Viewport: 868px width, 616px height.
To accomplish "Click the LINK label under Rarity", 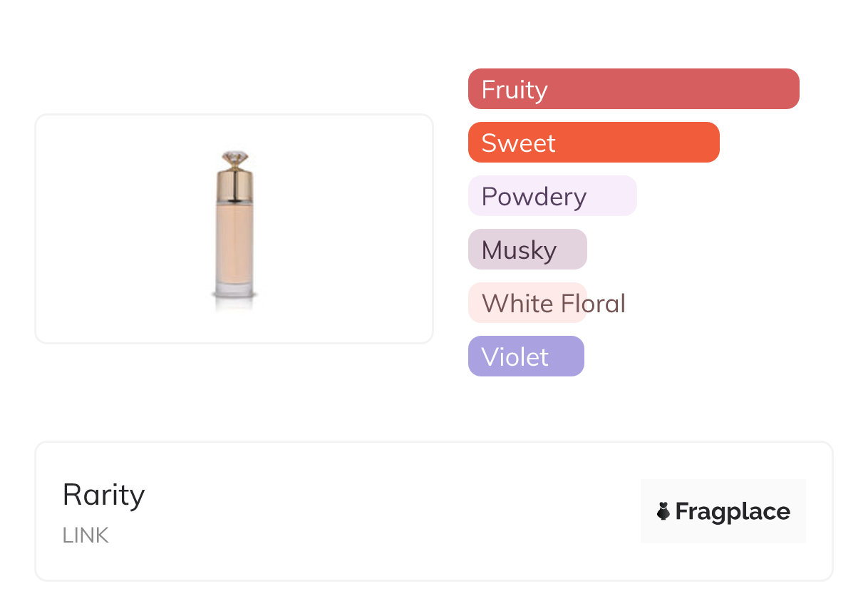I will [x=86, y=536].
